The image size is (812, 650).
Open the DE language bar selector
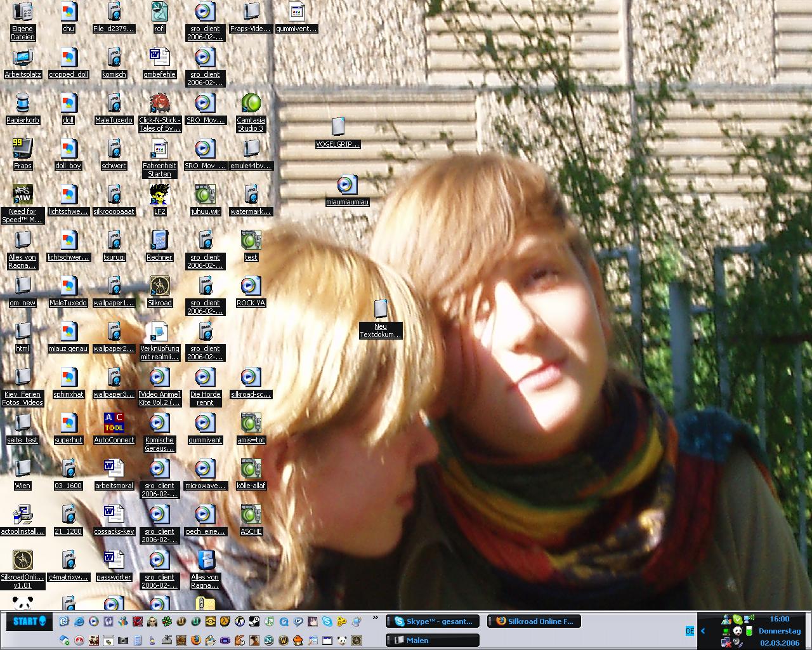tap(690, 630)
